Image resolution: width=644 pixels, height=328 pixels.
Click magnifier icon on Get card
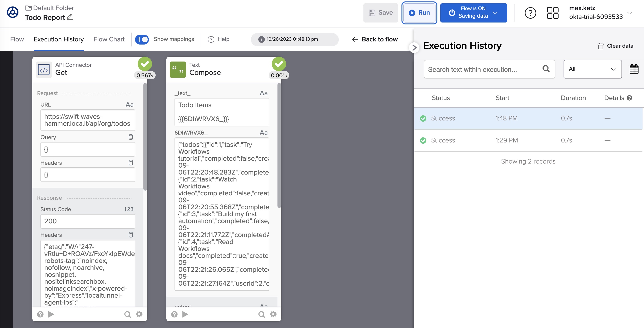128,314
